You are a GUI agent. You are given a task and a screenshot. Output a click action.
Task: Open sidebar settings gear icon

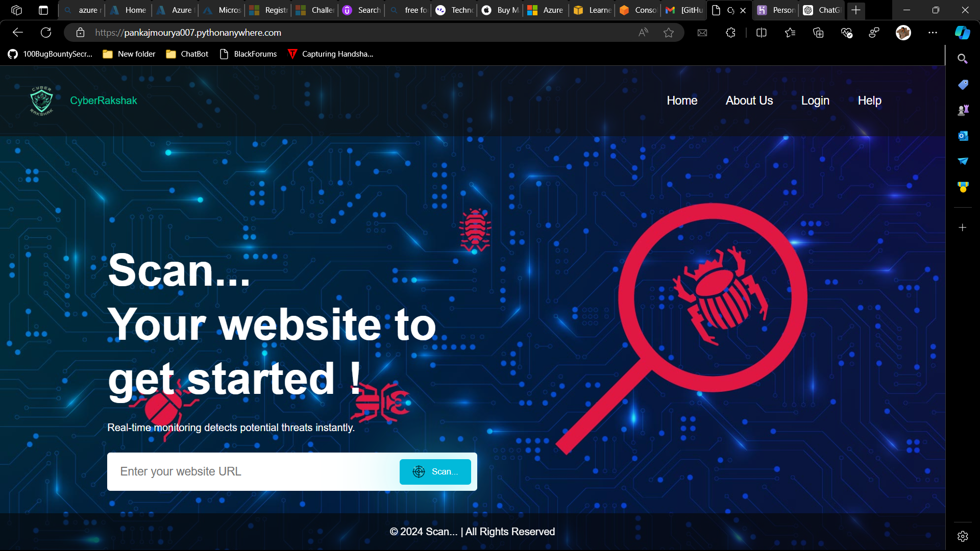963,536
